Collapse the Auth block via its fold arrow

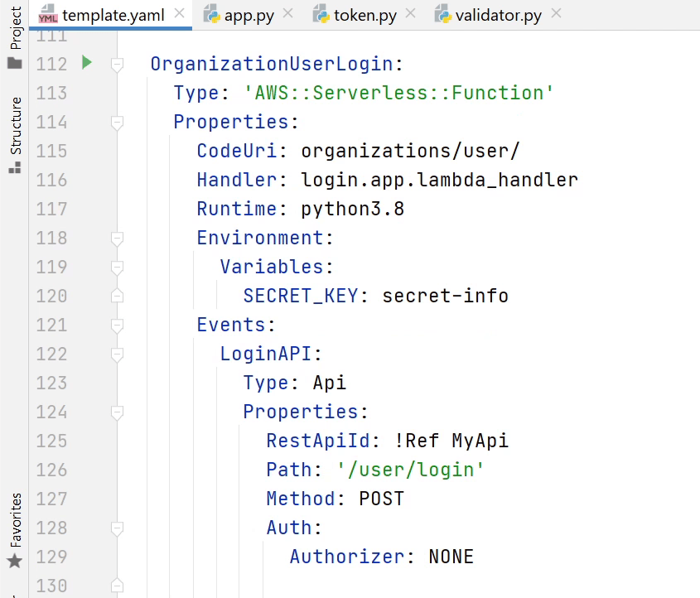point(116,528)
